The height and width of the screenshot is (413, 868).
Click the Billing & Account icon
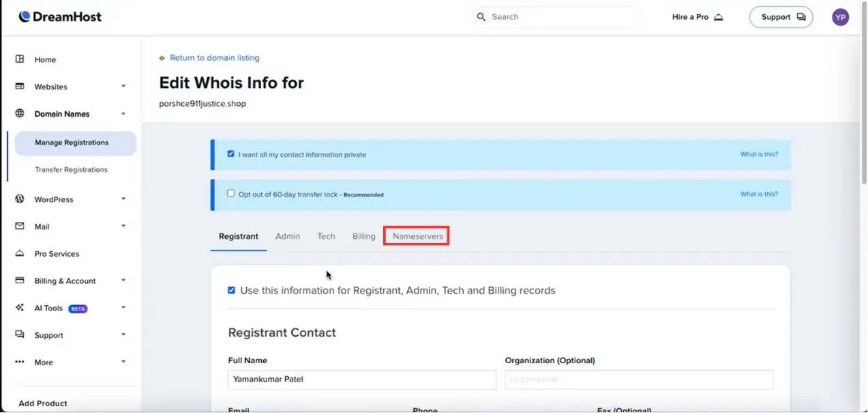click(20, 281)
